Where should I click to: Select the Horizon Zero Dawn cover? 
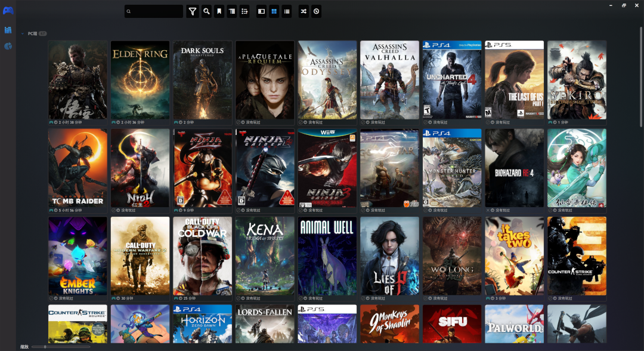click(x=203, y=324)
